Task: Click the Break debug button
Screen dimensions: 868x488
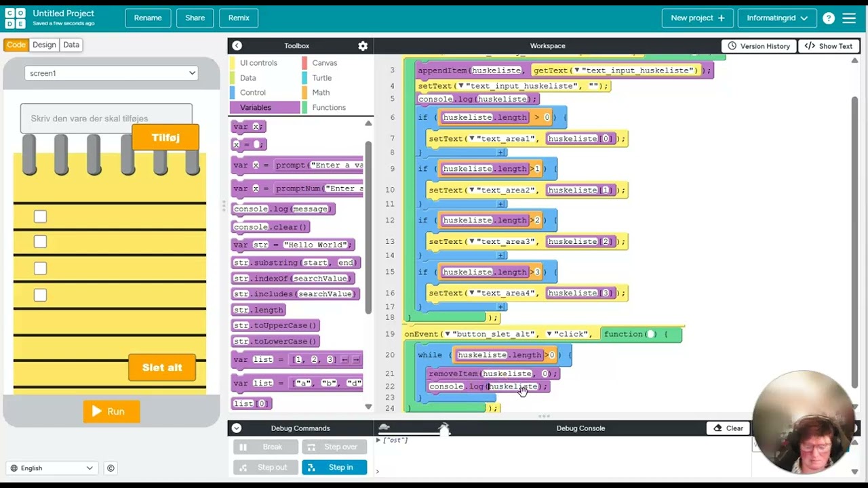Action: pyautogui.click(x=265, y=447)
